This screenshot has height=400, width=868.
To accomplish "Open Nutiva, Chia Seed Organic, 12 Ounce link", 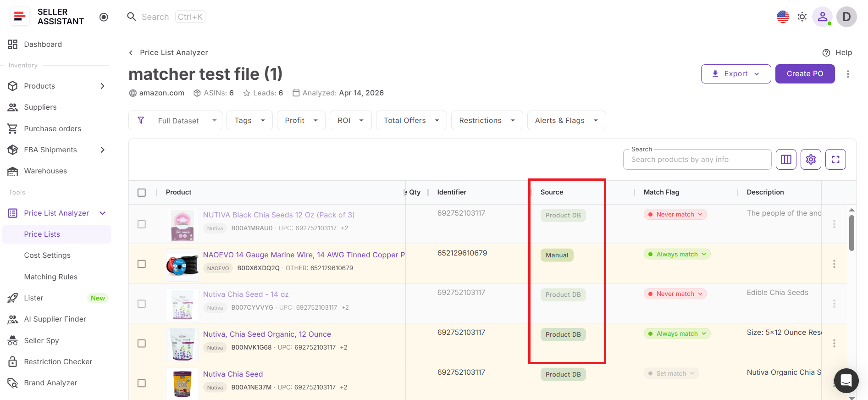I will pyautogui.click(x=267, y=334).
